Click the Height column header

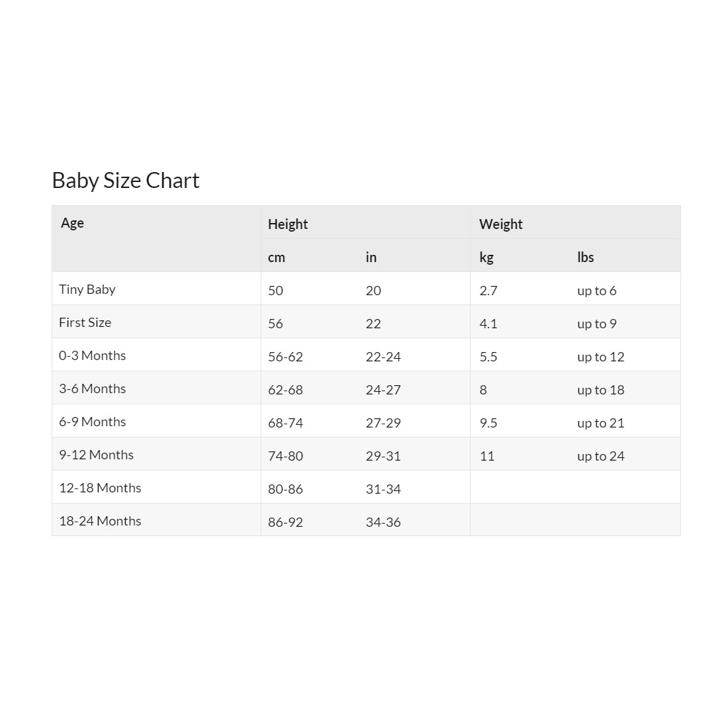[288, 224]
